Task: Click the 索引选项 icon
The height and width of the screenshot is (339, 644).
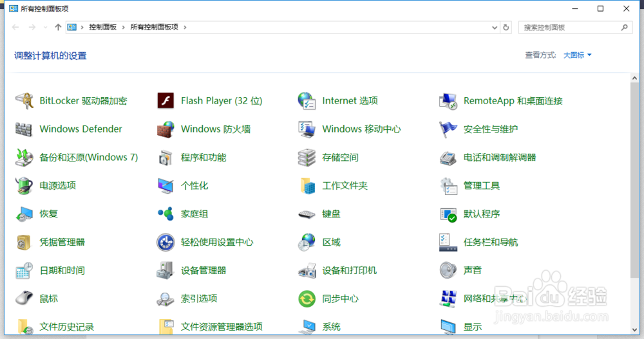Action: pyautogui.click(x=166, y=298)
